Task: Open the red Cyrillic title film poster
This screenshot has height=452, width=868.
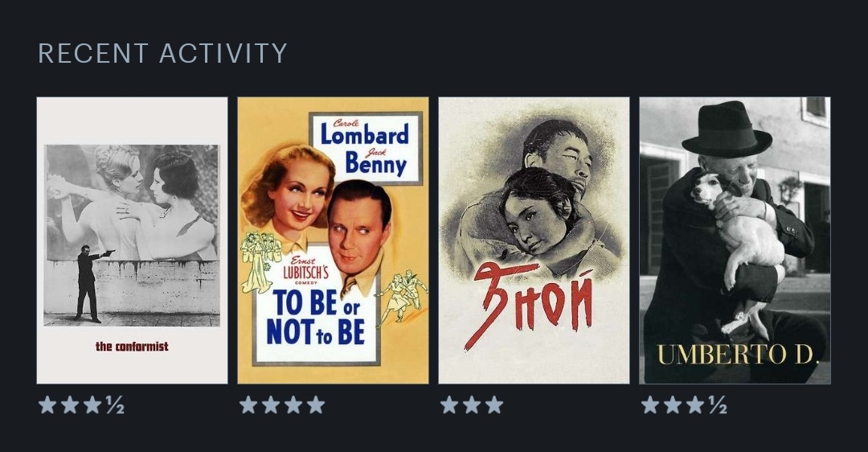Action: tap(534, 240)
